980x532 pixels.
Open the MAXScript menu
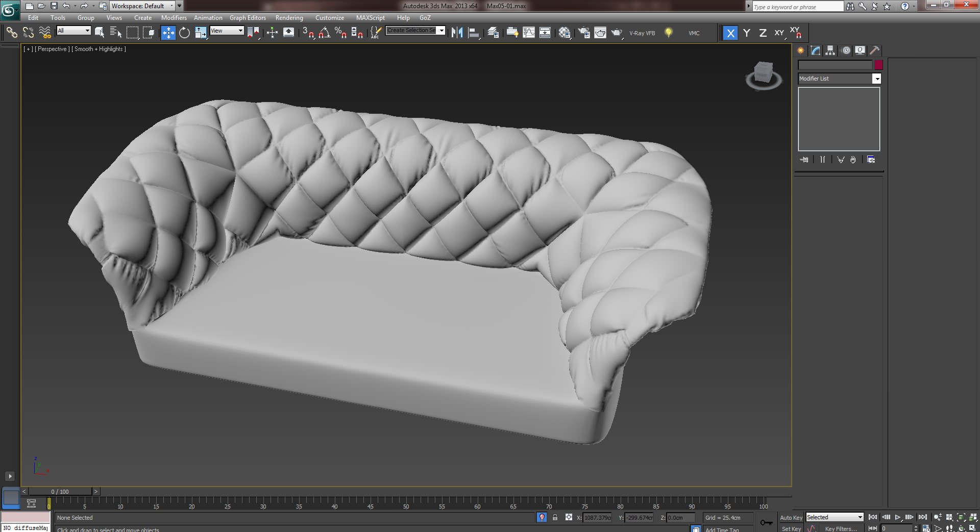tap(370, 18)
